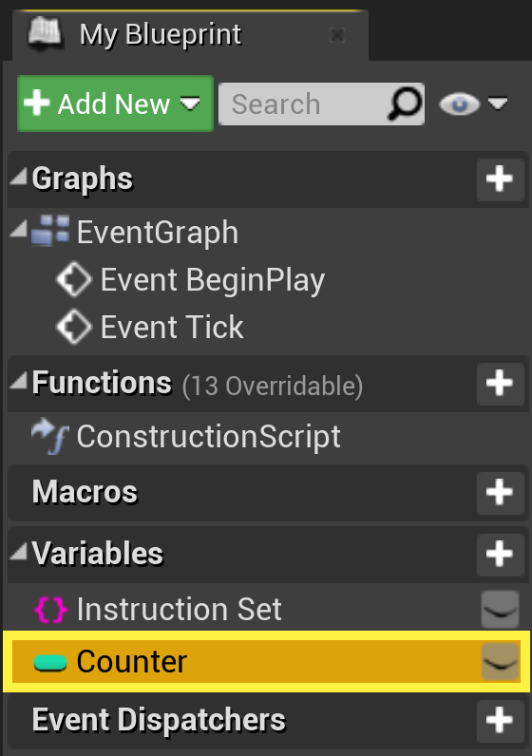Collapse the Graphs section
Image resolution: width=532 pixels, height=756 pixels.
pos(19,178)
